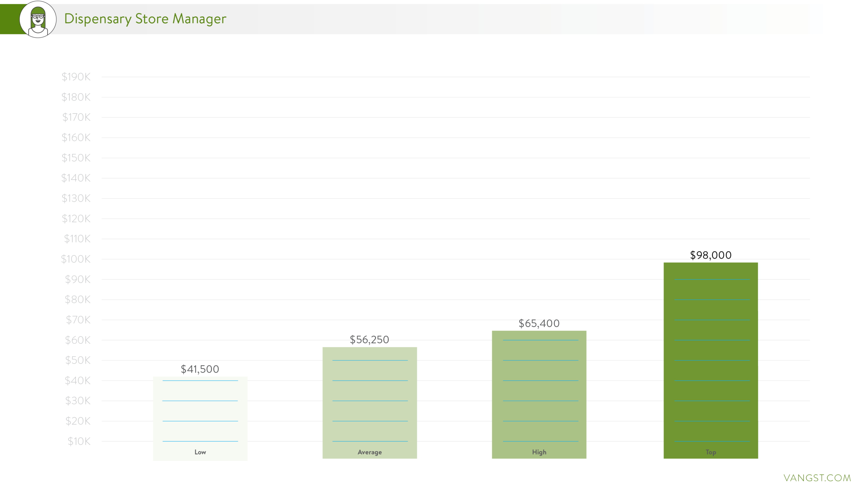Image resolution: width=868 pixels, height=488 pixels.
Task: Click the $56,250 value label
Action: click(x=369, y=340)
